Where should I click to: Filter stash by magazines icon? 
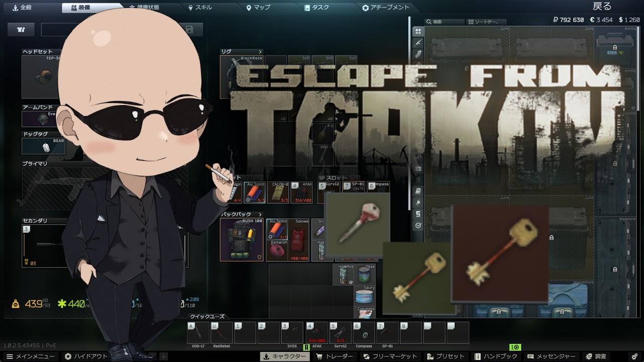418,54
